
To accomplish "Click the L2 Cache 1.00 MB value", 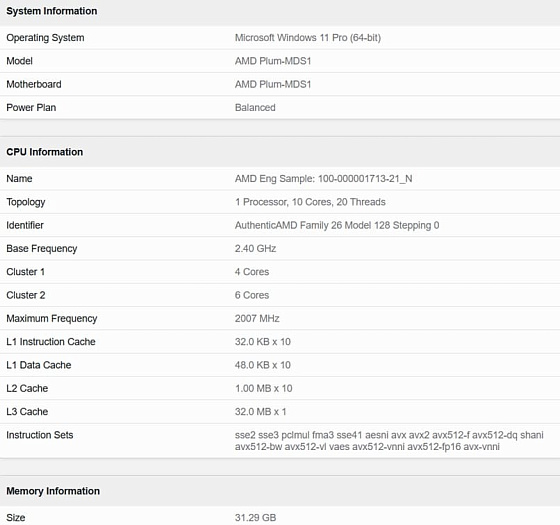I will coord(264,388).
